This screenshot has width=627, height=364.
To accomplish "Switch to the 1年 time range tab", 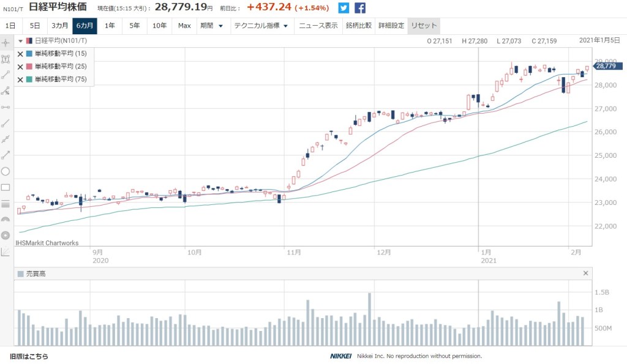I will tap(110, 26).
